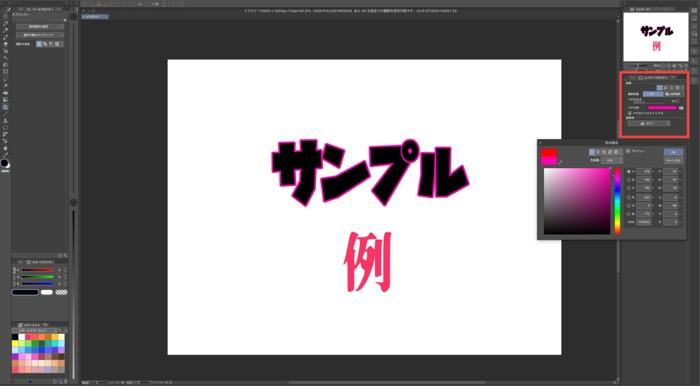700x386 pixels.
Task: Click the magenta edge color bar
Action: click(662, 108)
